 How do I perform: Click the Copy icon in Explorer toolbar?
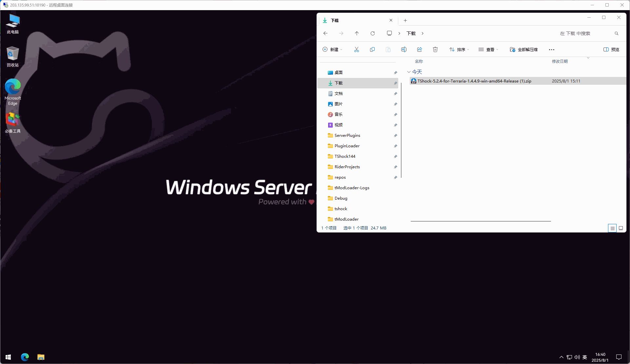pos(372,49)
